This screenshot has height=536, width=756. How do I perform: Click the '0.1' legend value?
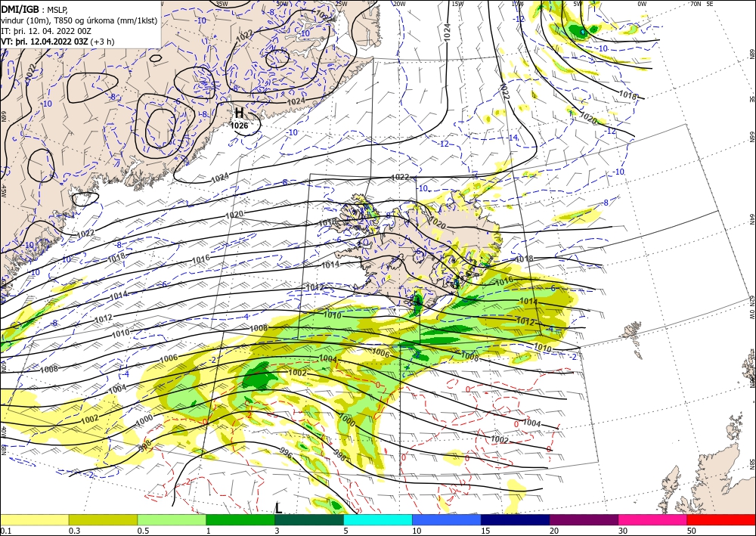pos(5,531)
